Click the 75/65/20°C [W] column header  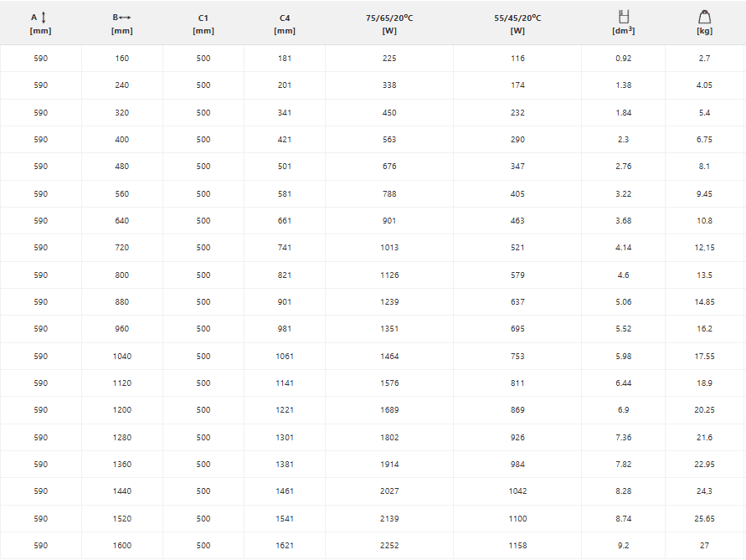point(389,23)
